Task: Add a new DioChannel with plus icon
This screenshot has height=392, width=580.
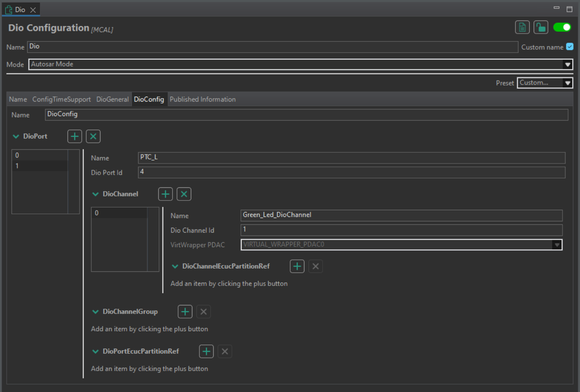Action: (x=166, y=194)
